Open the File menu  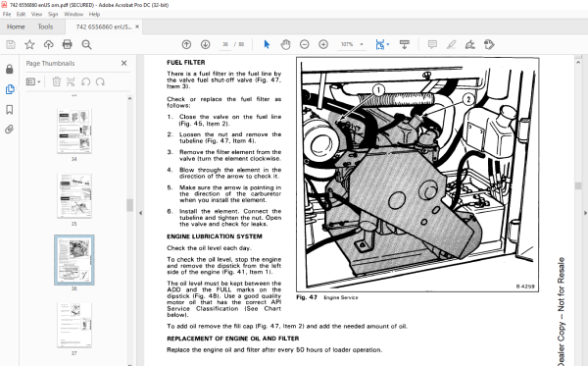click(x=7, y=14)
